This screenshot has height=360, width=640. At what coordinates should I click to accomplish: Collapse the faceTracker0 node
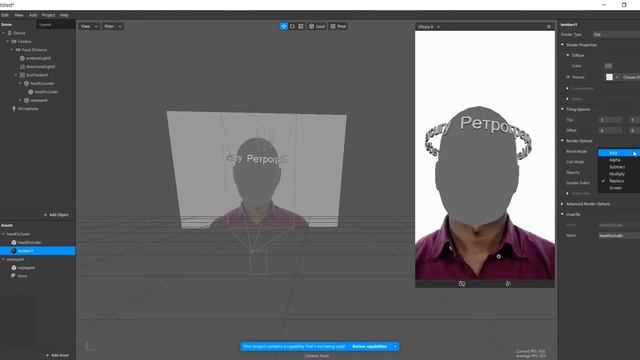click(x=16, y=75)
